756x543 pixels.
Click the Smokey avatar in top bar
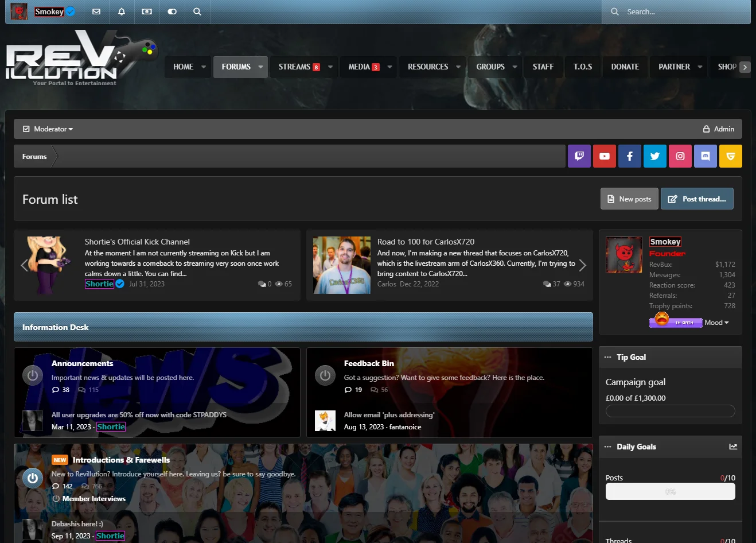19,11
